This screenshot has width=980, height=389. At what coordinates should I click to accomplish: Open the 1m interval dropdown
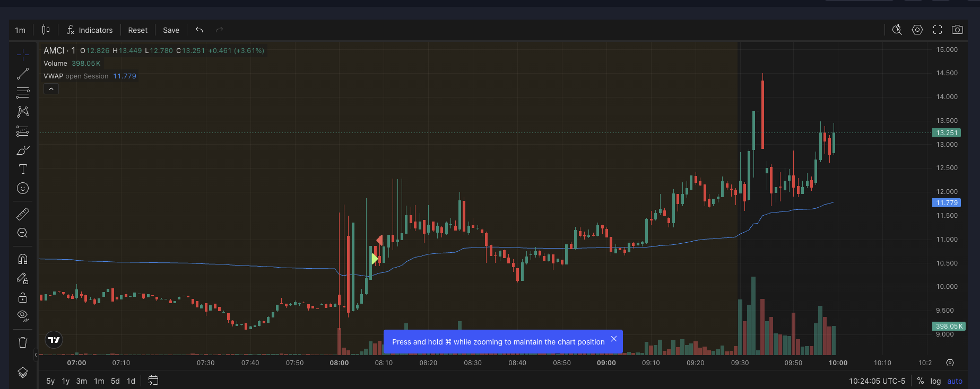point(20,30)
